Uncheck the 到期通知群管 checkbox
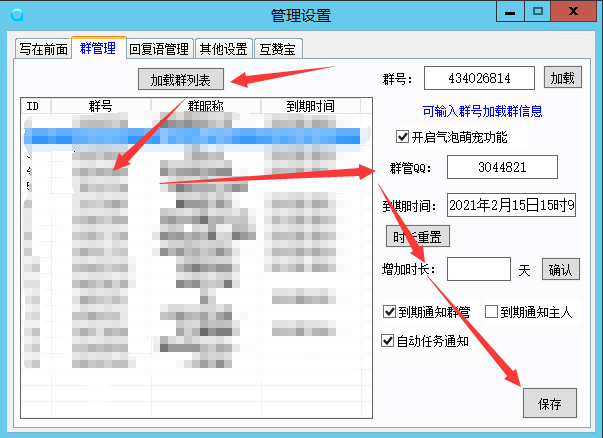 coord(390,312)
